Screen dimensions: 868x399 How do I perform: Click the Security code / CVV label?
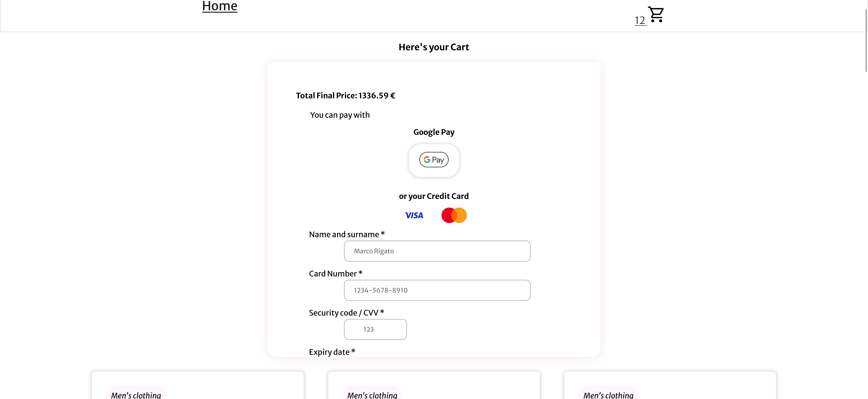point(346,313)
